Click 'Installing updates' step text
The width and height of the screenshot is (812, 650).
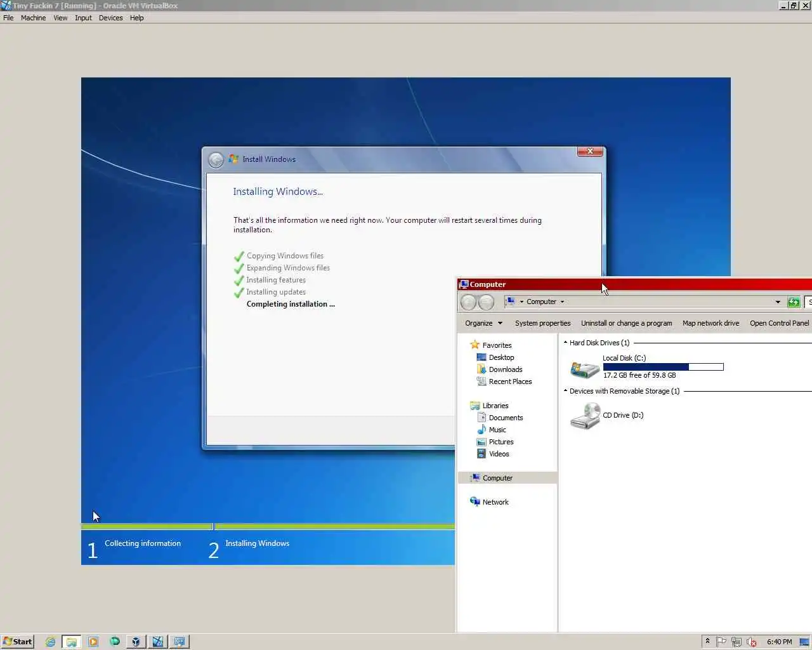276,292
